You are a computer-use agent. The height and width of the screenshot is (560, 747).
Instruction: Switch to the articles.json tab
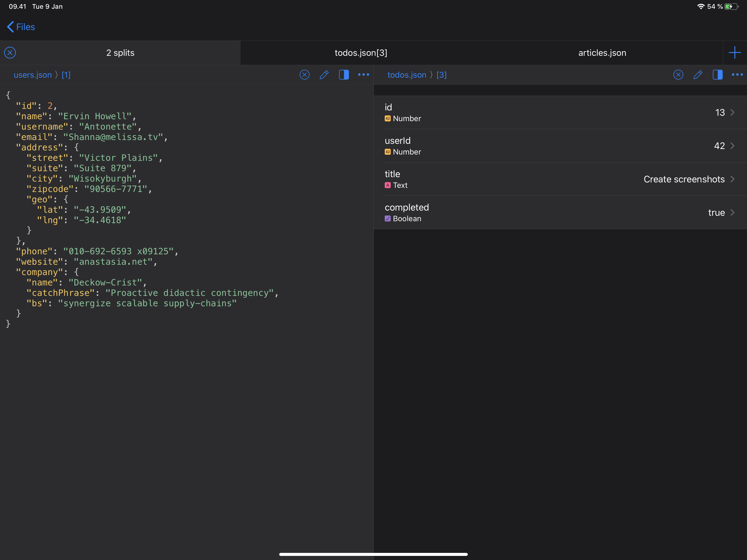coord(602,53)
